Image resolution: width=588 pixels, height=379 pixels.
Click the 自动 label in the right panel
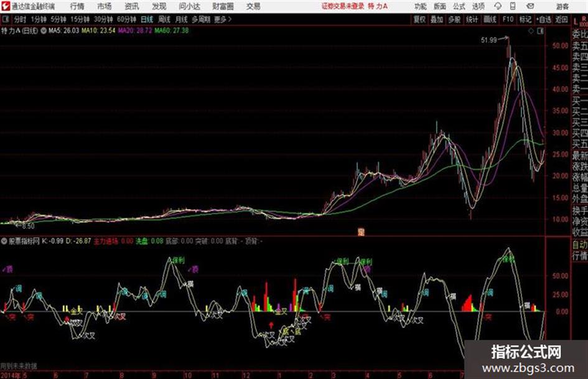pyautogui.click(x=580, y=245)
